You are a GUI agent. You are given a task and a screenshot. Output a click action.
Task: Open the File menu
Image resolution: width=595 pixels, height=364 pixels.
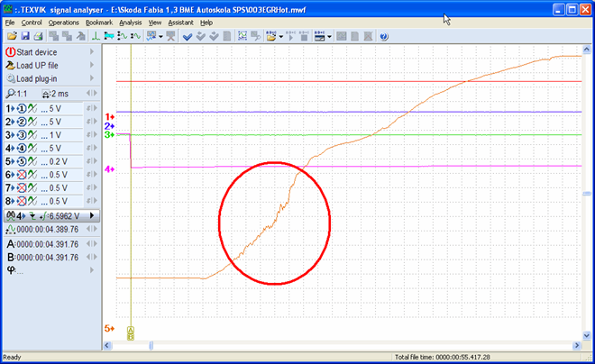10,23
